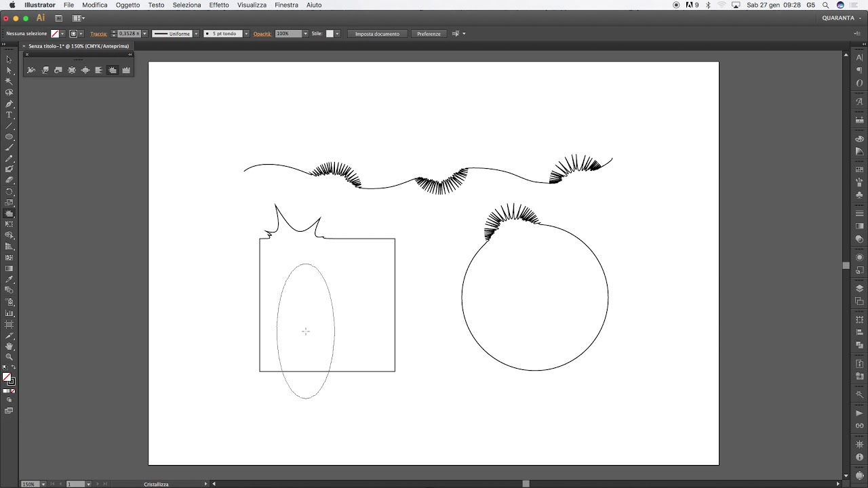Select the Pen tool
Screen dimensions: 868x488
9,104
